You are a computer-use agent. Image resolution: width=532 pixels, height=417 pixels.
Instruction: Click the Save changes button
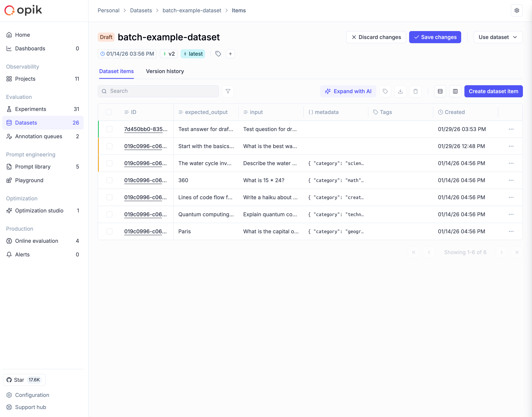(435, 37)
